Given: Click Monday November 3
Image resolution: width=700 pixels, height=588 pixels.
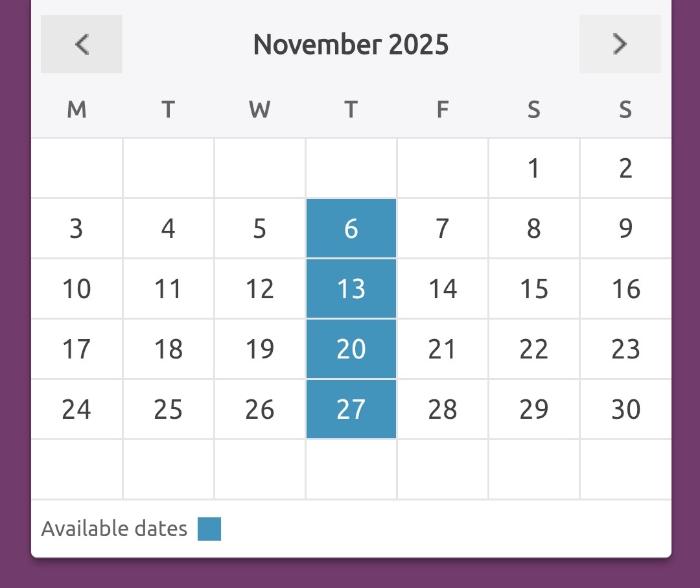Looking at the screenshot, I should tap(76, 229).
